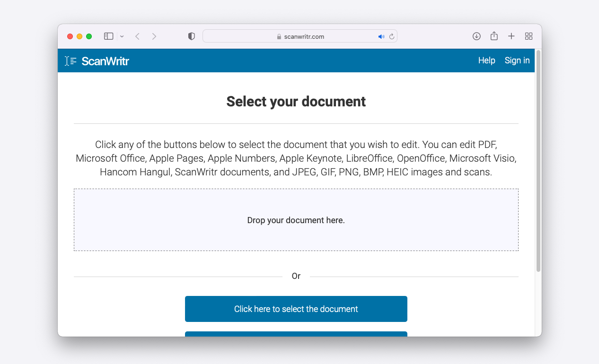
Task: Reload the page with refresh icon
Action: [x=392, y=36]
